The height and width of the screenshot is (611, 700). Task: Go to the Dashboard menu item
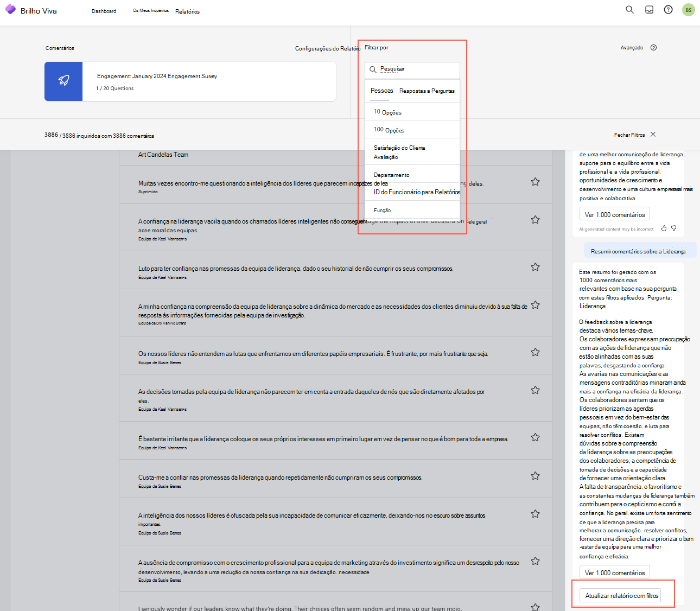104,11
